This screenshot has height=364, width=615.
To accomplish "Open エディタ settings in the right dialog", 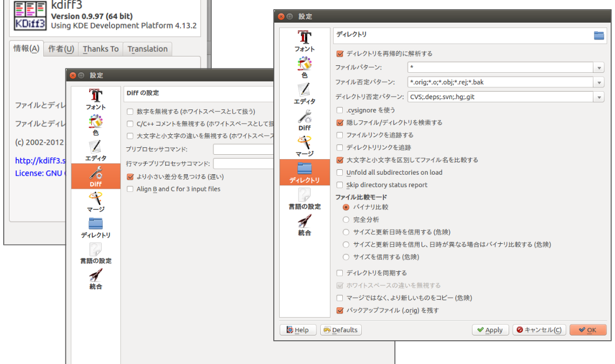I will coord(305,93).
